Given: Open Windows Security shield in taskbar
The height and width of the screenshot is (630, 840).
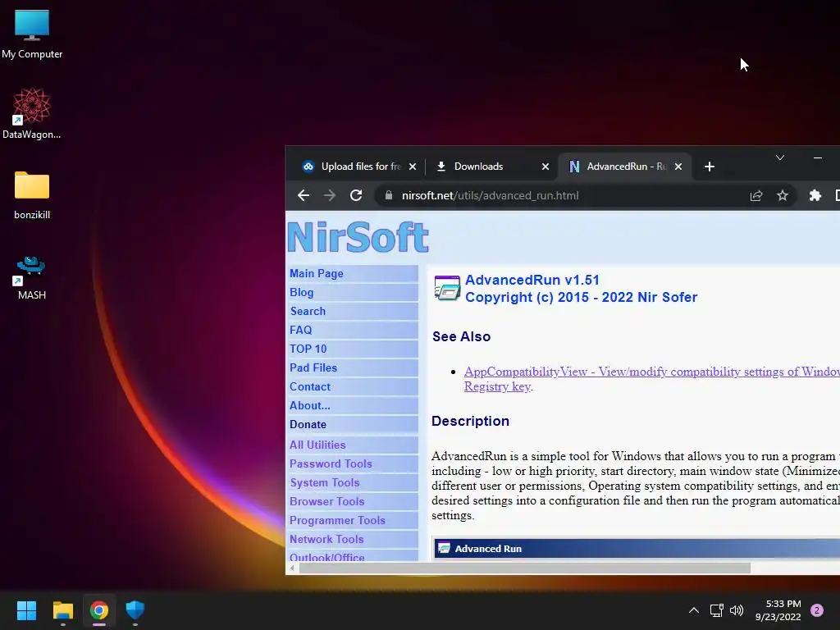Looking at the screenshot, I should click(135, 610).
